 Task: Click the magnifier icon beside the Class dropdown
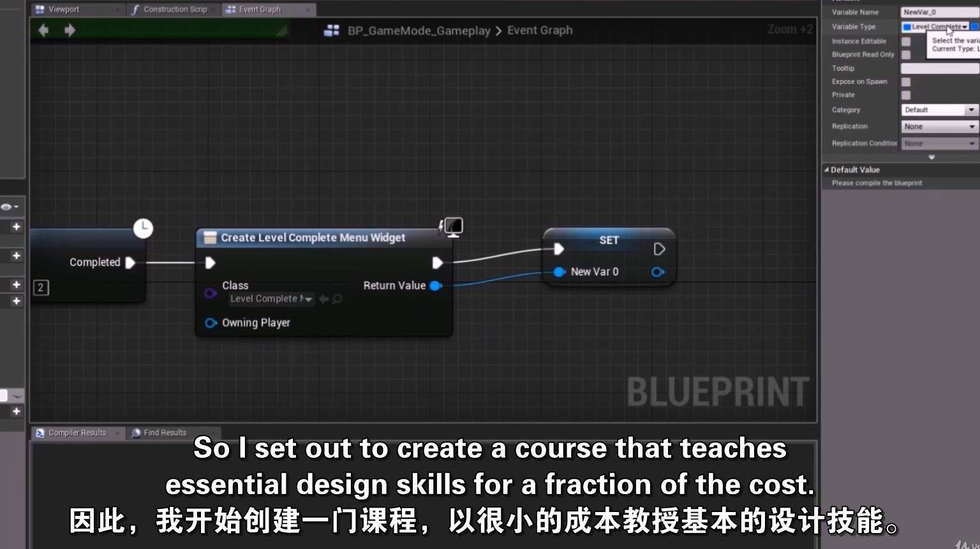338,298
